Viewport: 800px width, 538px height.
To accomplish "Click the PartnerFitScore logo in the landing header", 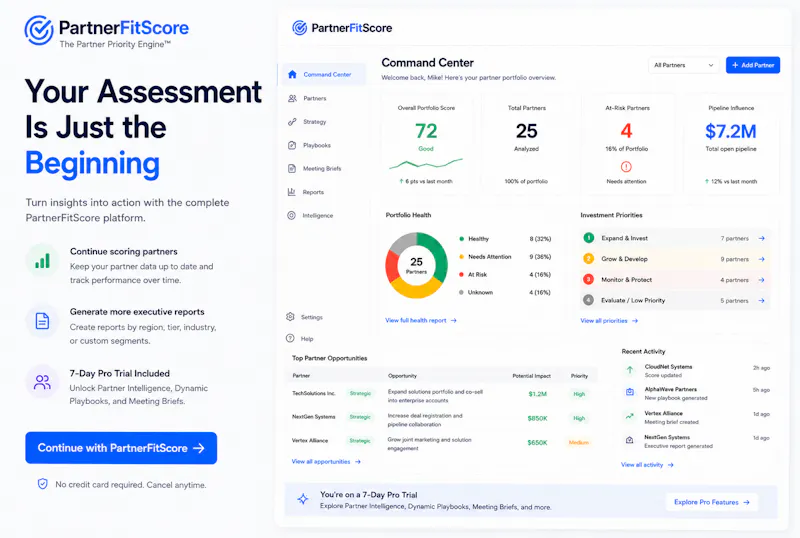I will [x=107, y=31].
